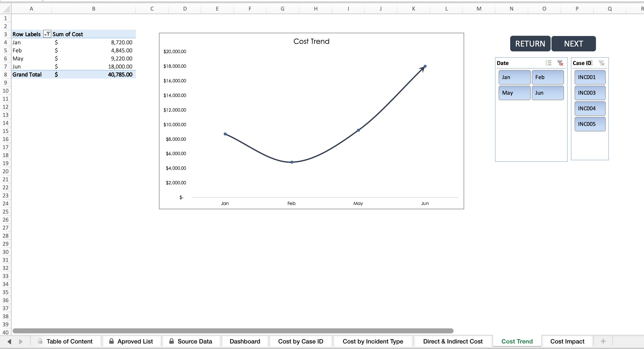644x349 pixels.
Task: Select INC001 in the Case ID slicer
Action: (590, 77)
